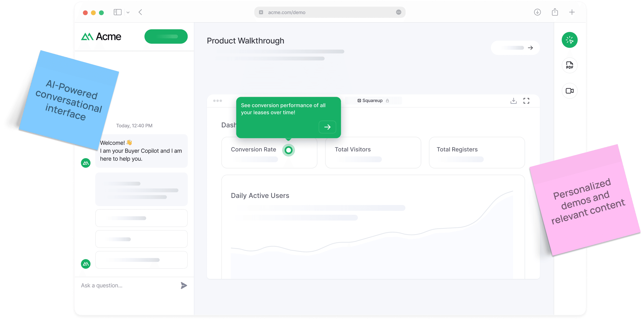Click the Product Walkthrough heading
The image size is (644, 320).
pyautogui.click(x=245, y=41)
